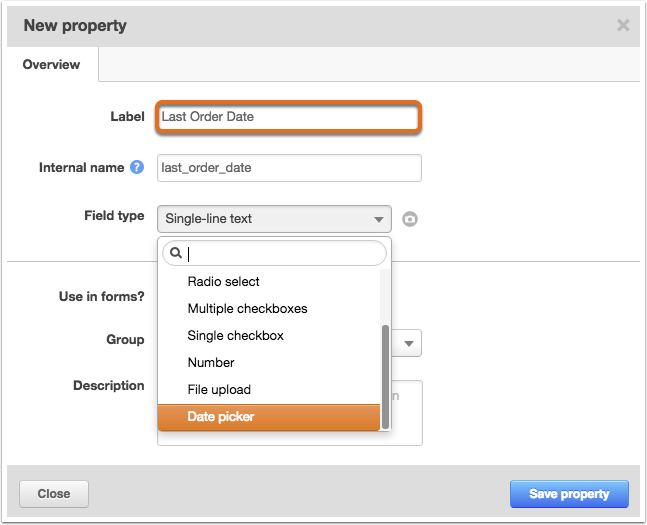Click into the field type search box
The width and height of the screenshot is (647, 525).
pos(283,254)
